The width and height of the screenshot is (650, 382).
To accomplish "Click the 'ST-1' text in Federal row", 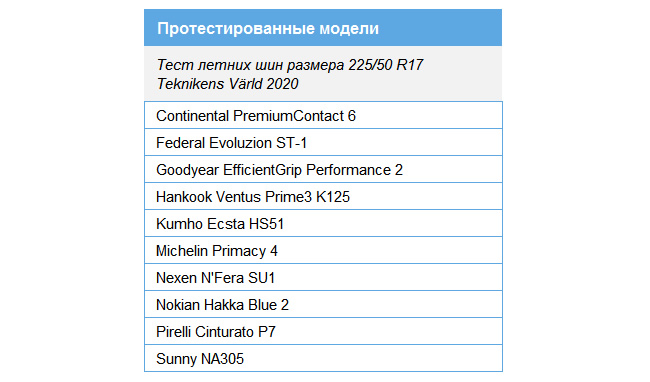I will tap(291, 143).
